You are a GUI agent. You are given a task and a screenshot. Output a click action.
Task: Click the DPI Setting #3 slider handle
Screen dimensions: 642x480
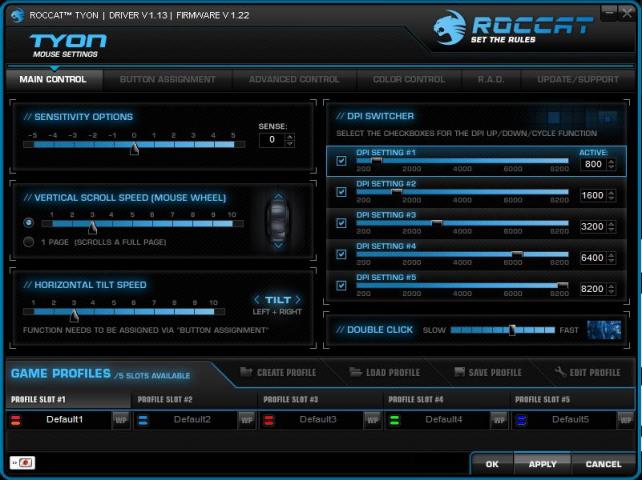[437, 223]
